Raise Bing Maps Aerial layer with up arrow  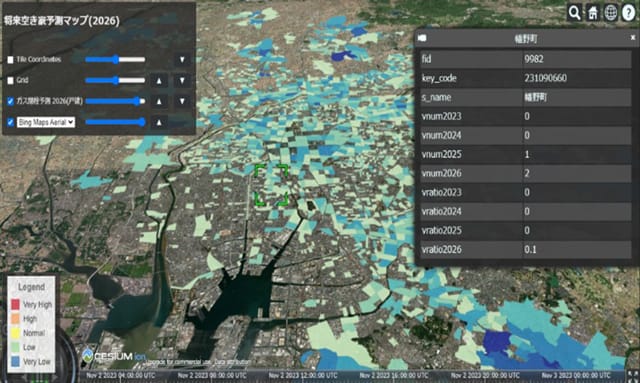click(159, 122)
